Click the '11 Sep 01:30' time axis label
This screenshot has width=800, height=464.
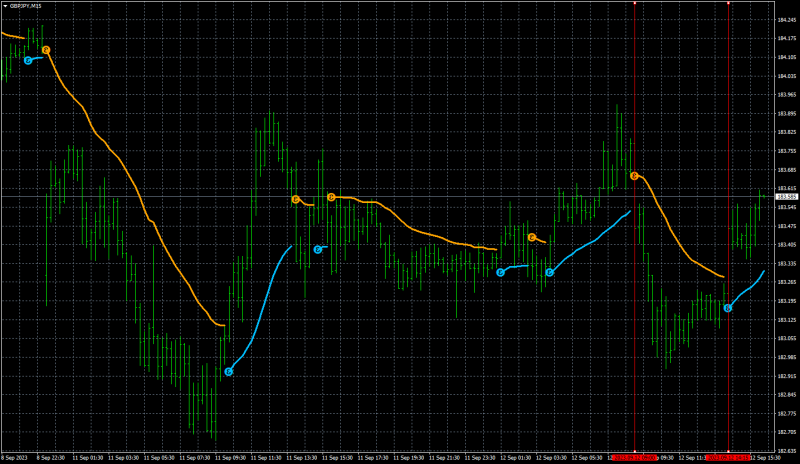pyautogui.click(x=87, y=458)
